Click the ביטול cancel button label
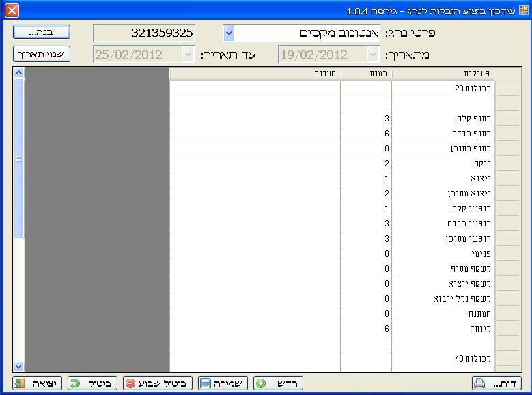This screenshot has width=532, height=395. coord(100,383)
